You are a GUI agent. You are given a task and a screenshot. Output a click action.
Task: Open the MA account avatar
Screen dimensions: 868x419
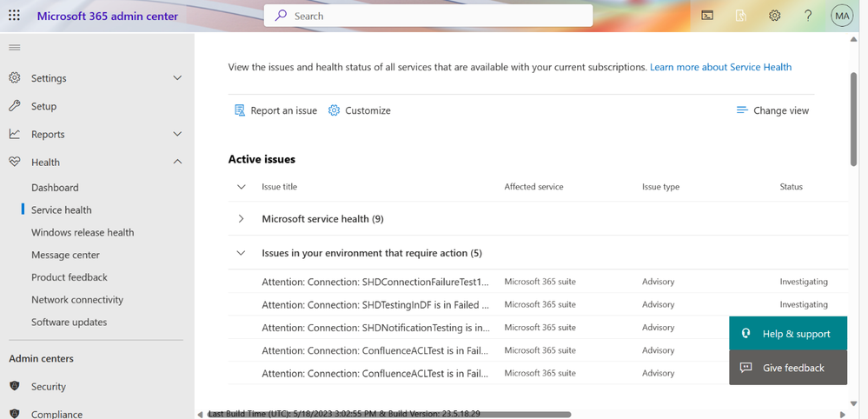pyautogui.click(x=842, y=16)
